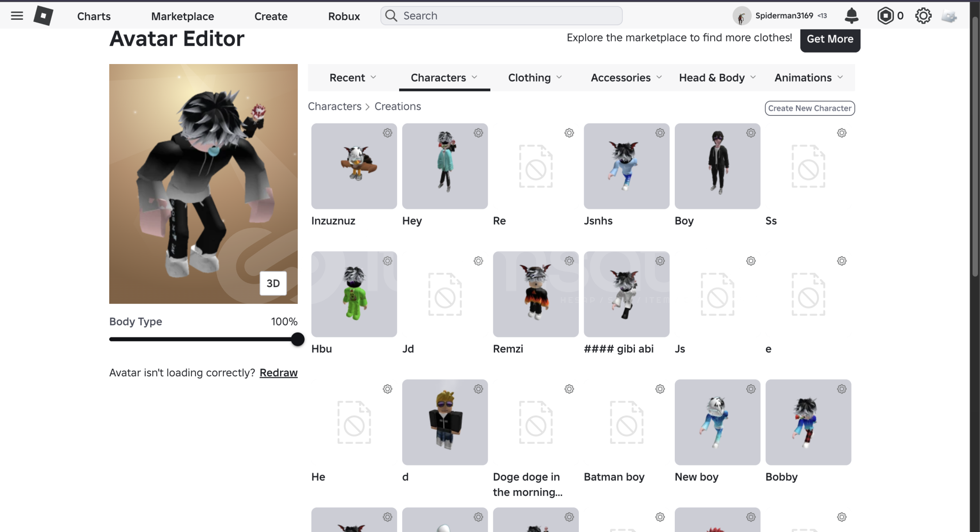
Task: Open settings gear for Jd character
Action: point(478,261)
